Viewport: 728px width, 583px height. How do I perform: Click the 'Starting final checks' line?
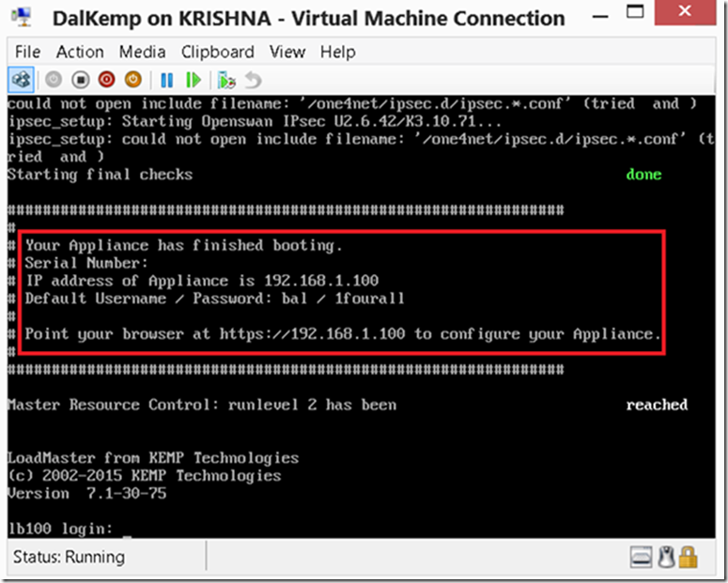point(100,175)
